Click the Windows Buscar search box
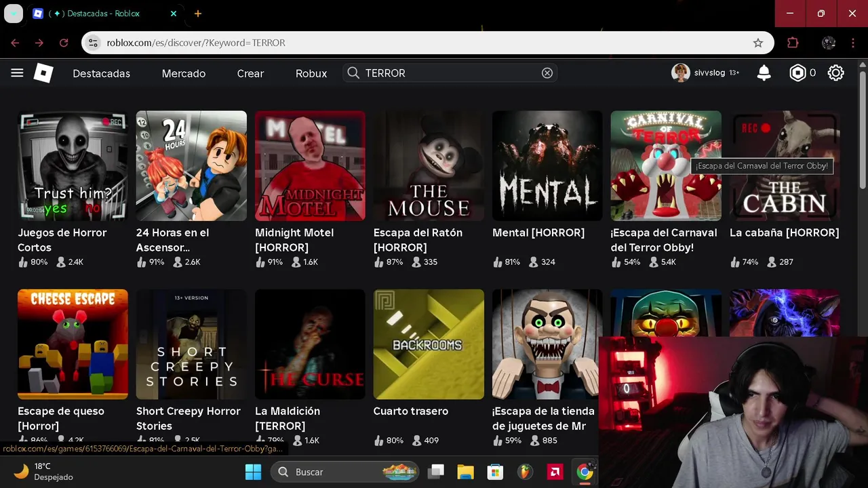Image resolution: width=868 pixels, height=488 pixels. (x=346, y=472)
